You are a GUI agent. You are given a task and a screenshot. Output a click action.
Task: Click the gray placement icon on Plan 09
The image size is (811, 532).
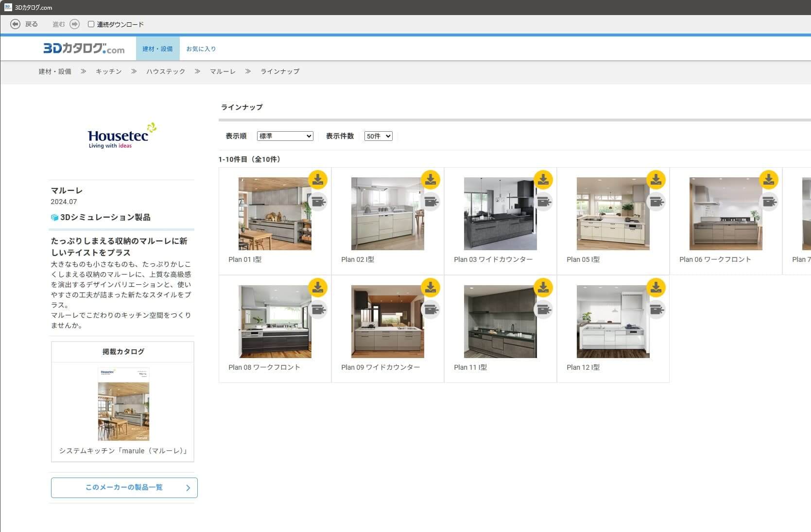tap(431, 309)
